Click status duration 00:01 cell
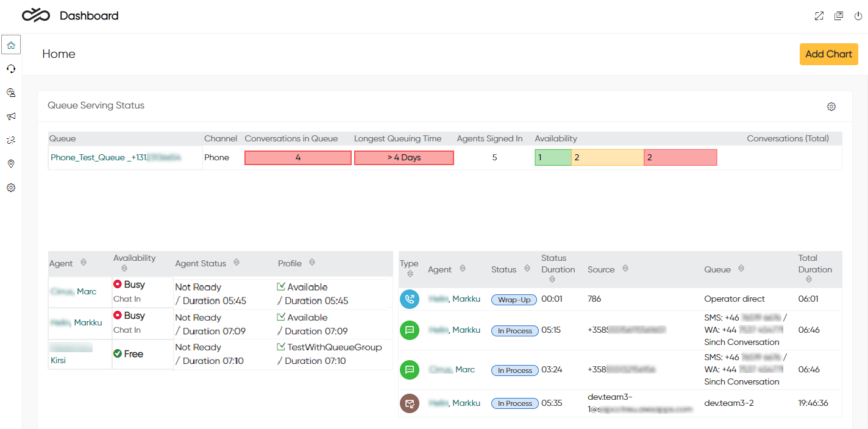 (551, 299)
